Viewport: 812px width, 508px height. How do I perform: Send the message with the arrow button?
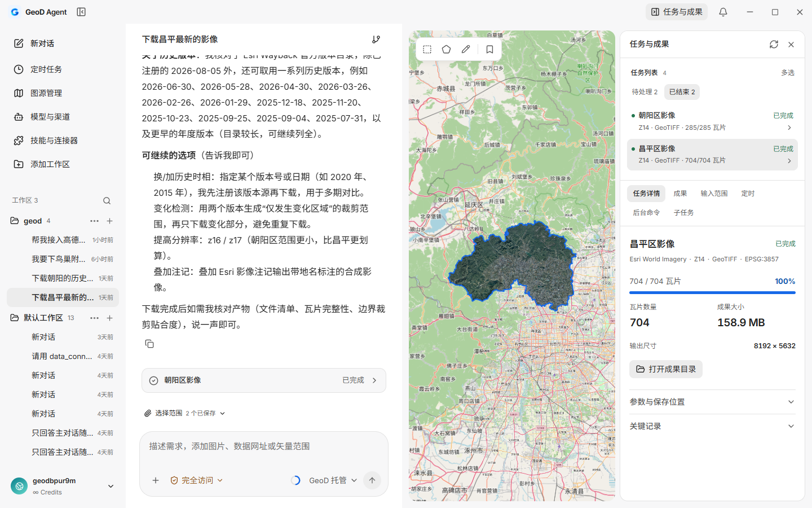[x=372, y=480]
